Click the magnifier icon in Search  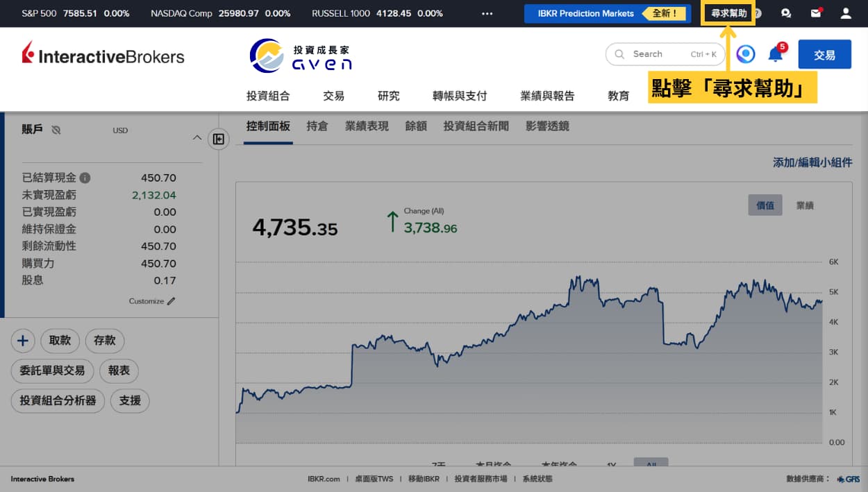[x=619, y=54]
